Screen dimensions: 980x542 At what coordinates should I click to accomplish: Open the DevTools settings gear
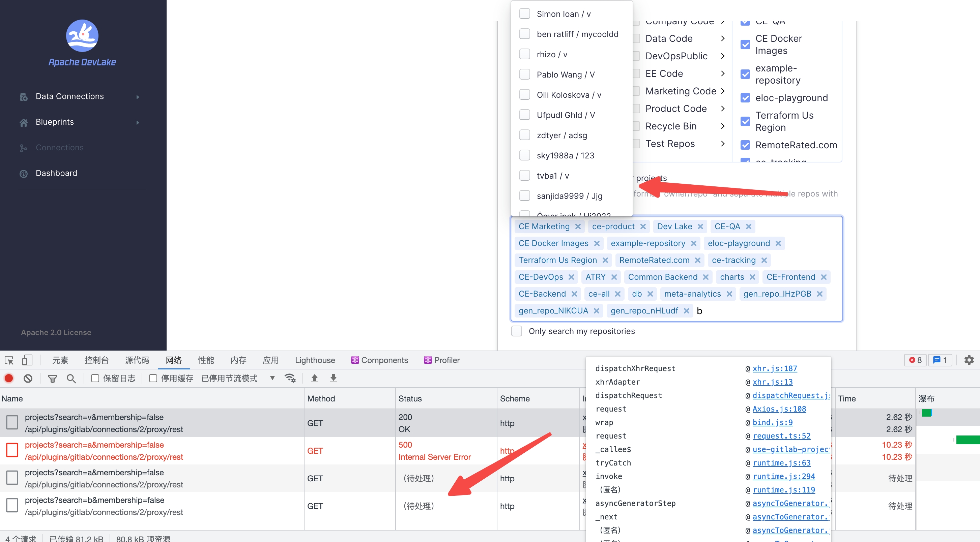click(969, 360)
